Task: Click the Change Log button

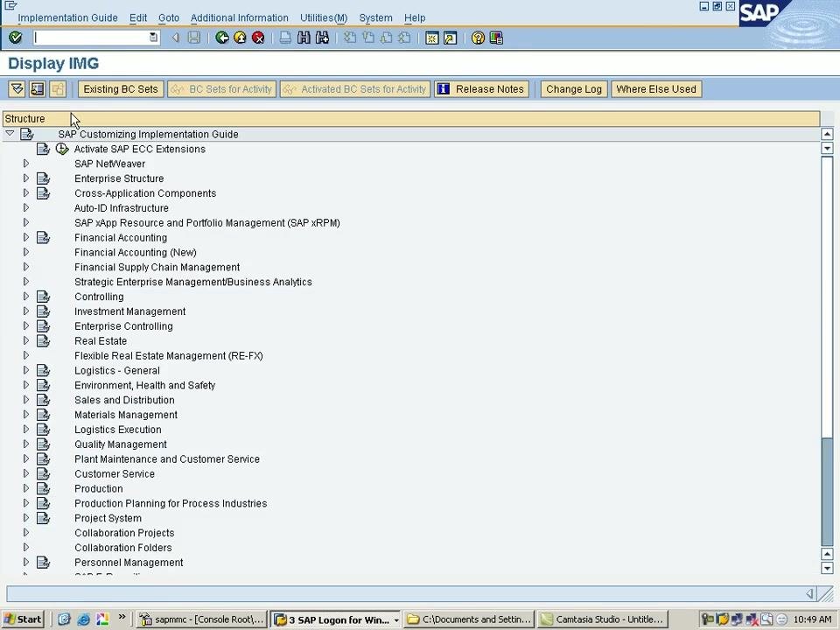Action: pos(574,89)
